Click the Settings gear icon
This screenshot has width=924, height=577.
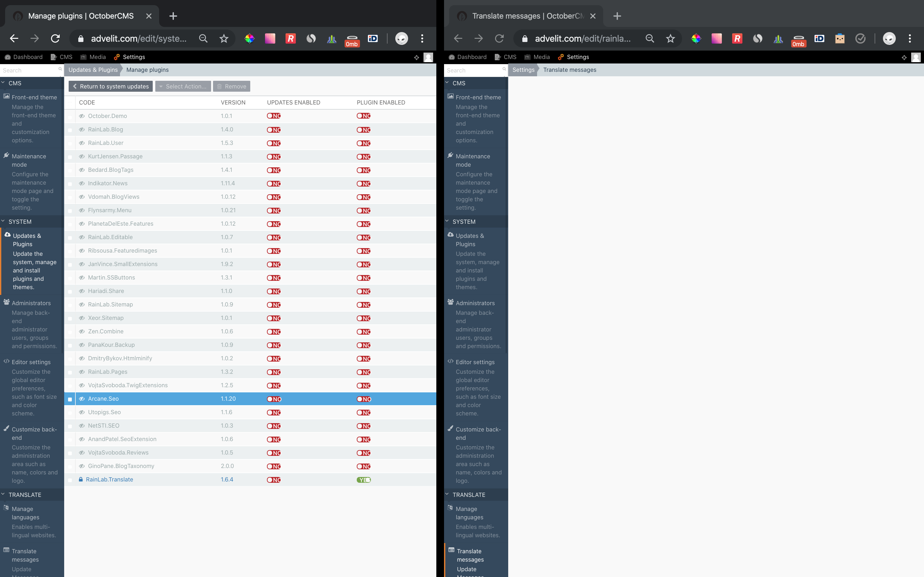click(117, 57)
